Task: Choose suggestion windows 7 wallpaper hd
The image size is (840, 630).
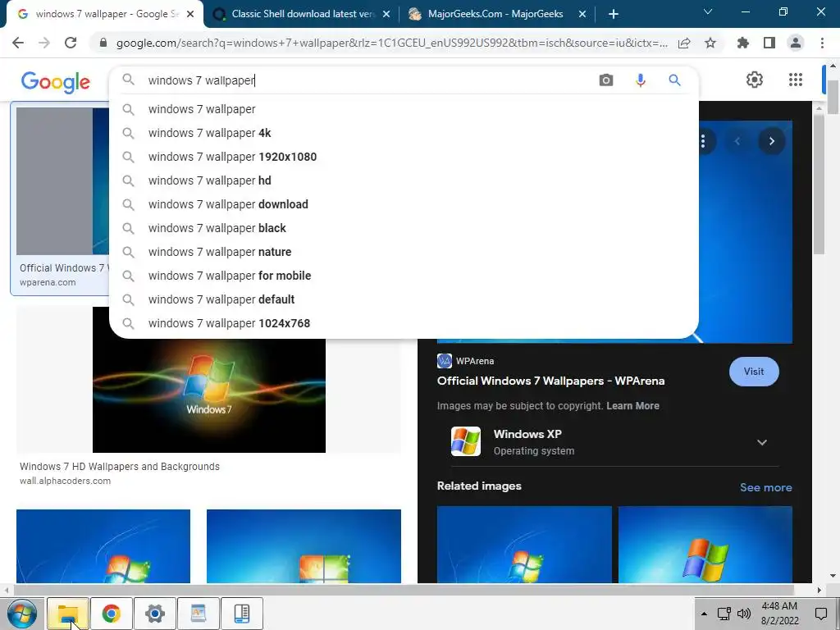Action: [404, 180]
